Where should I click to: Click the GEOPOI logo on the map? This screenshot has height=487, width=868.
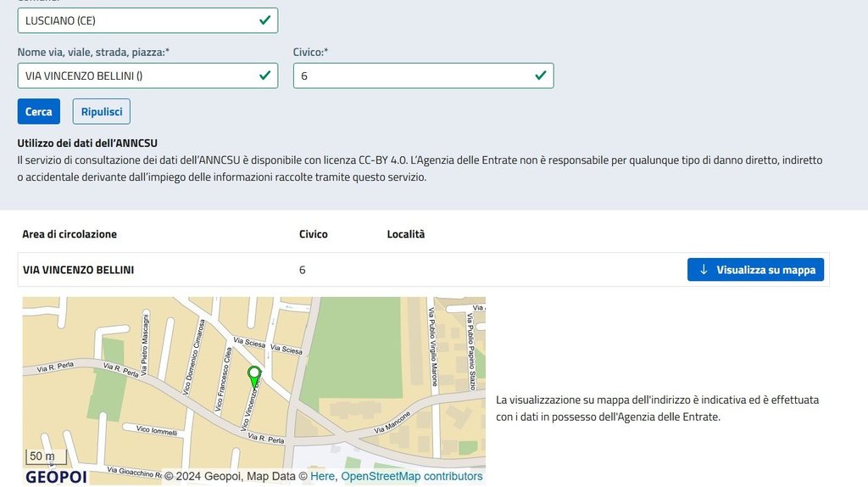56,477
